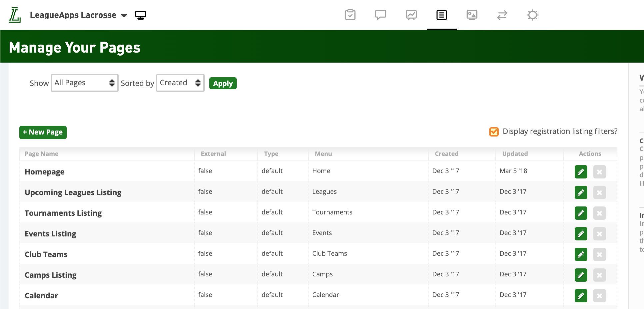Click the Actions column header

(x=590, y=154)
